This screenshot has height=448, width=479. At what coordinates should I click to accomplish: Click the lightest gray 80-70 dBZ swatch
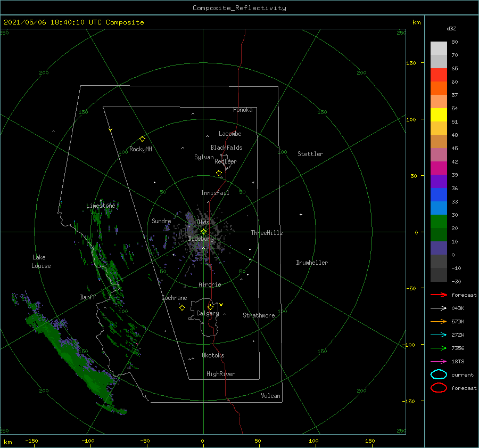439,48
